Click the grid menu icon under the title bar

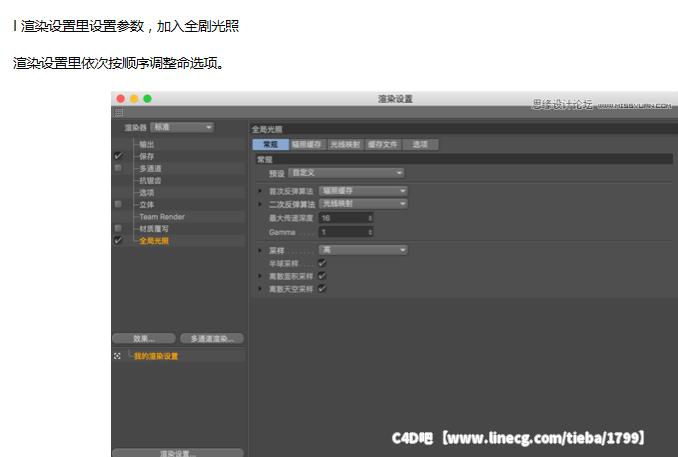pyautogui.click(x=118, y=112)
